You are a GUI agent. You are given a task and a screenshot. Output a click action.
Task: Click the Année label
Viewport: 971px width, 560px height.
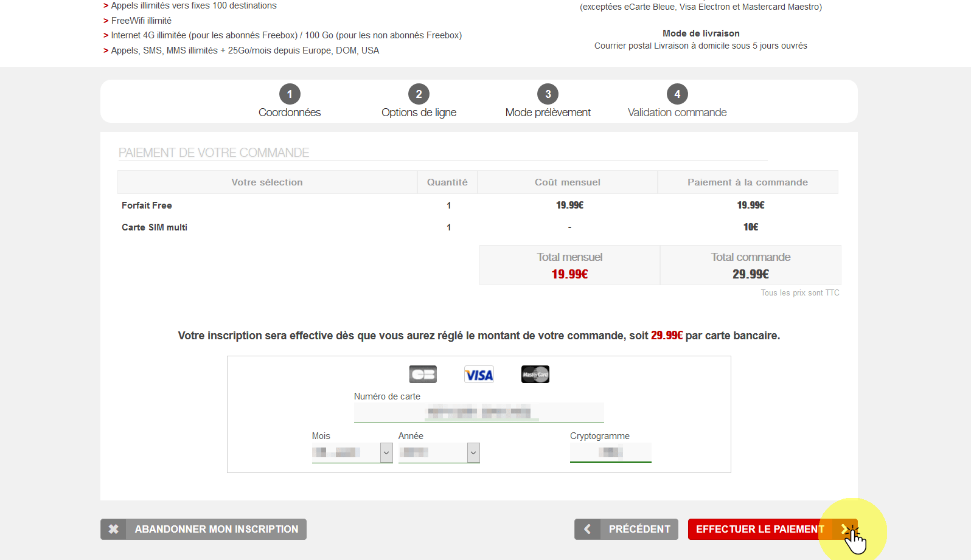411,436
